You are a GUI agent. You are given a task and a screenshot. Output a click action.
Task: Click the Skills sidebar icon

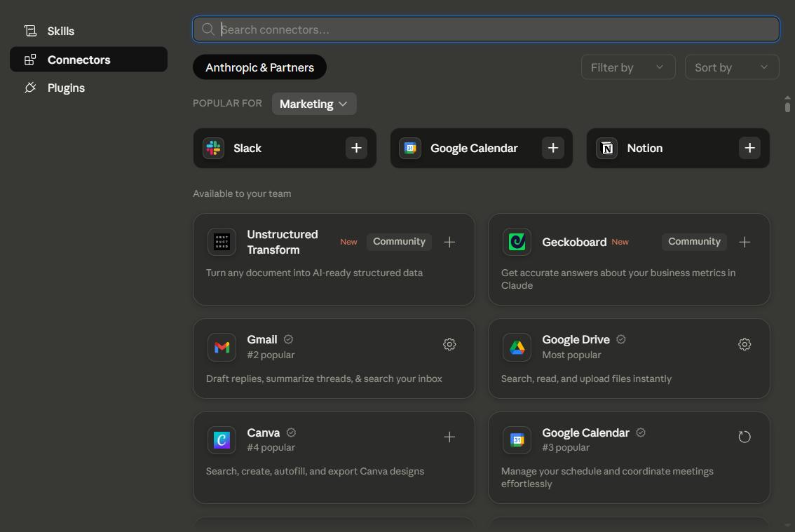[30, 31]
